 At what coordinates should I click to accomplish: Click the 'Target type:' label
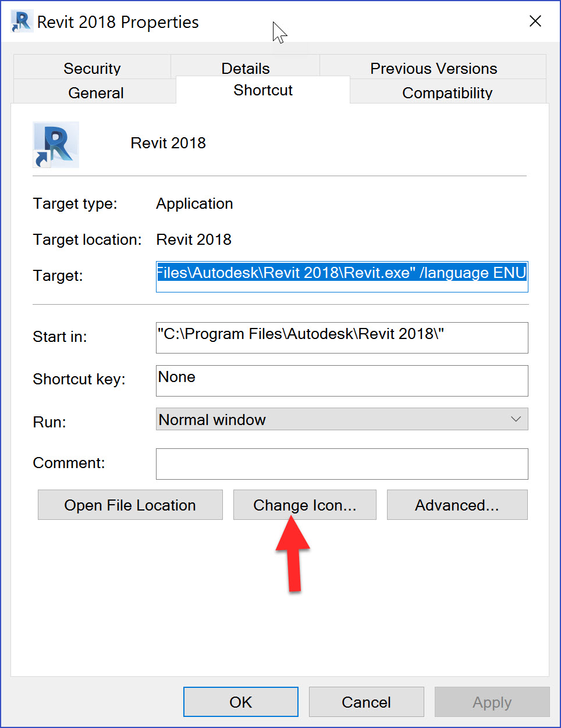(x=75, y=204)
